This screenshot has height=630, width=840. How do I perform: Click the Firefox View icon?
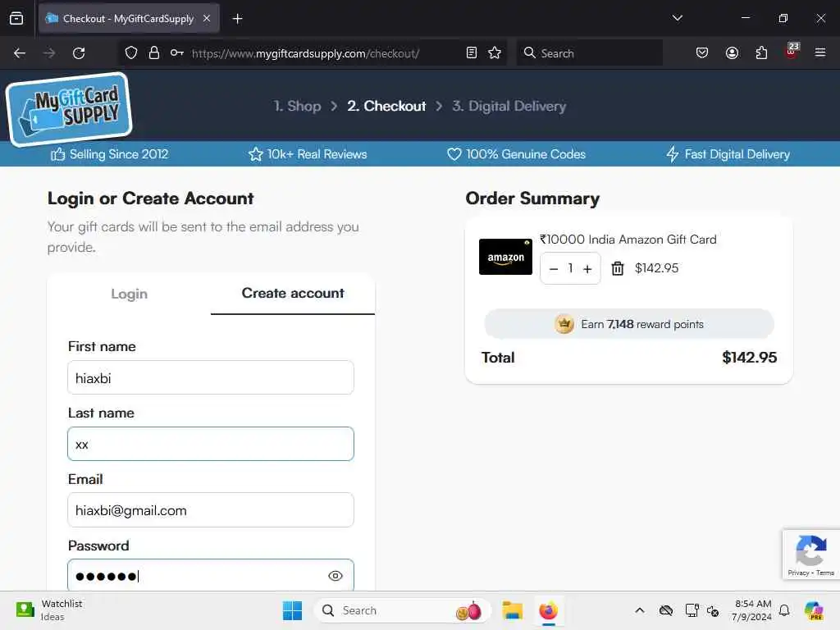coord(16,18)
